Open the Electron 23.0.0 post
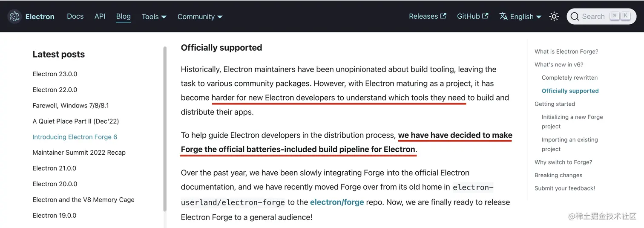The image size is (644, 228). (x=55, y=74)
